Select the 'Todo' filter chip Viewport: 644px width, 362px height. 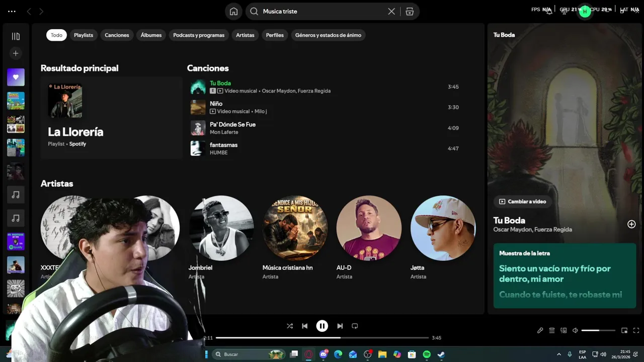pyautogui.click(x=56, y=35)
